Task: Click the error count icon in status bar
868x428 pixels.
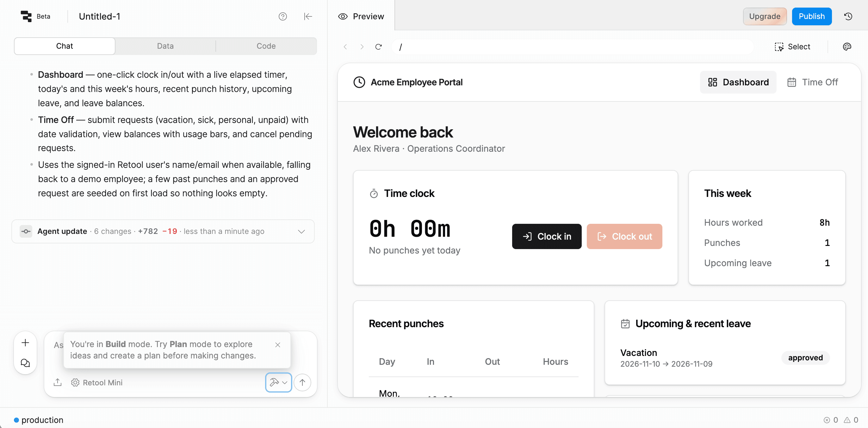Action: click(x=827, y=420)
